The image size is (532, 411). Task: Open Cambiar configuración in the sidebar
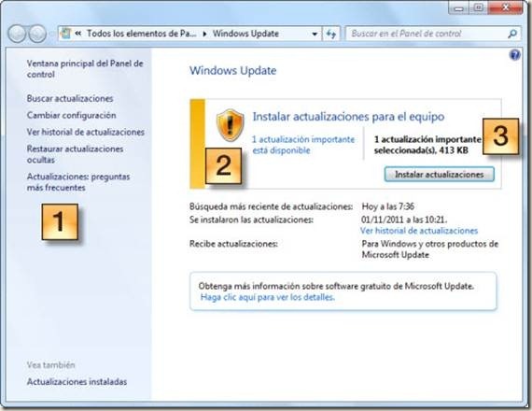71,115
